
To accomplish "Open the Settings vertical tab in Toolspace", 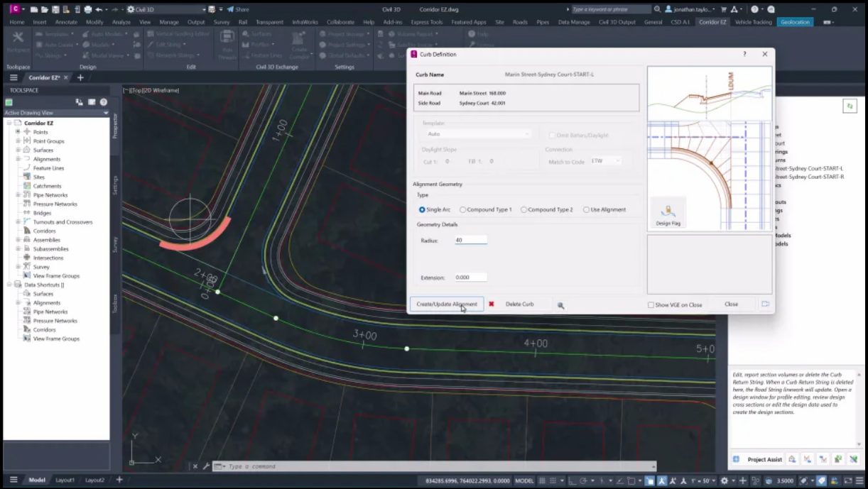I will click(115, 185).
